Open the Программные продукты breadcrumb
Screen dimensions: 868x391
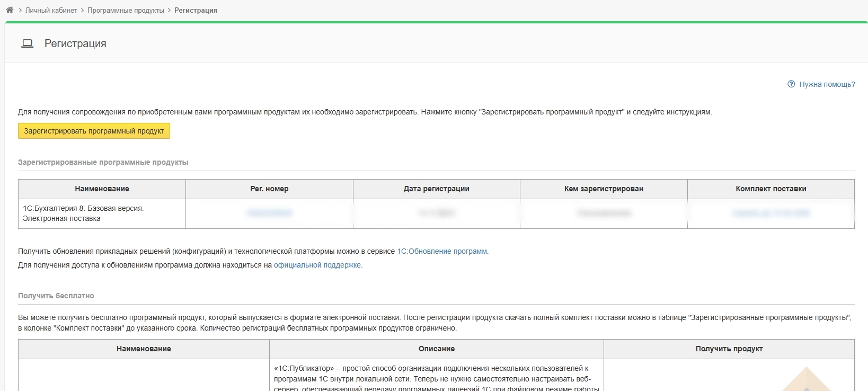point(126,11)
